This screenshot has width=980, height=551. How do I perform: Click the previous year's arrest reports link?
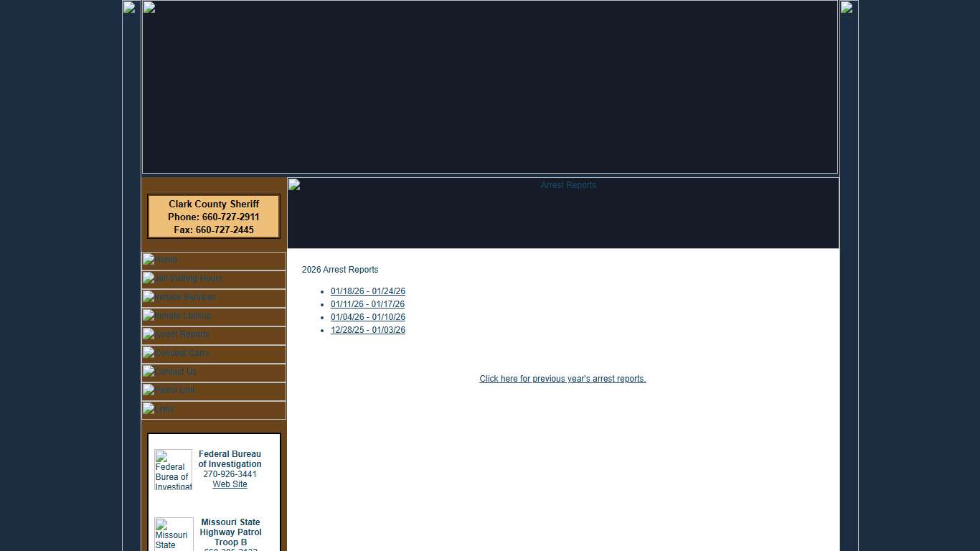pyautogui.click(x=562, y=379)
